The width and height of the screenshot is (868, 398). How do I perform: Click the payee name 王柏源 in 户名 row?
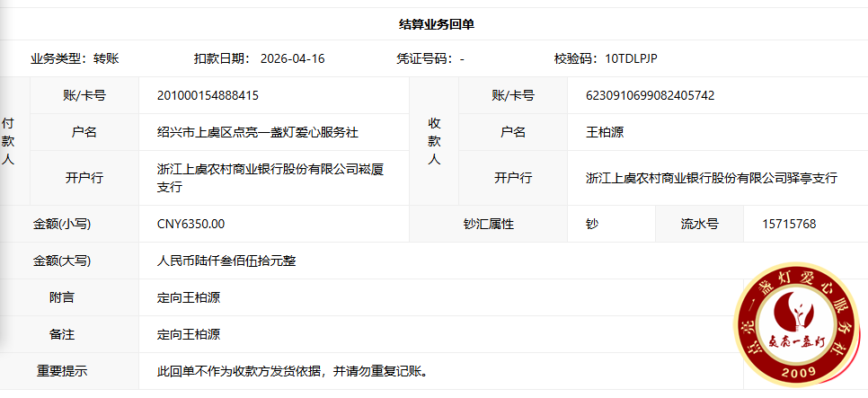(x=604, y=132)
